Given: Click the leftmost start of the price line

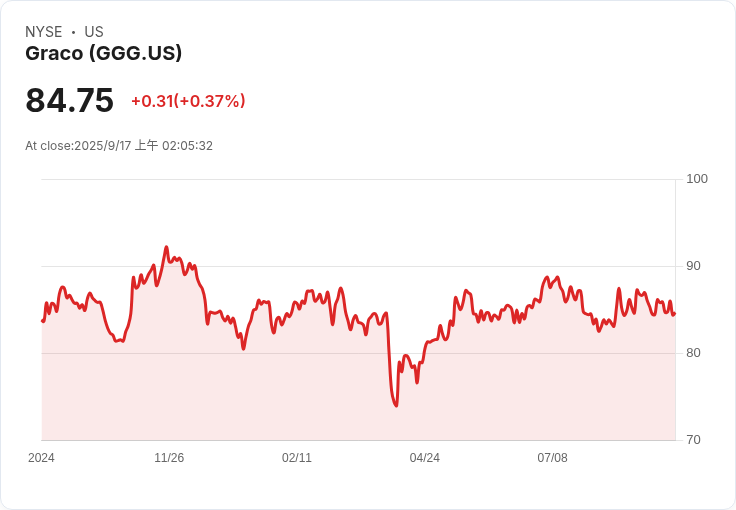Looking at the screenshot, I should pyautogui.click(x=42, y=321).
